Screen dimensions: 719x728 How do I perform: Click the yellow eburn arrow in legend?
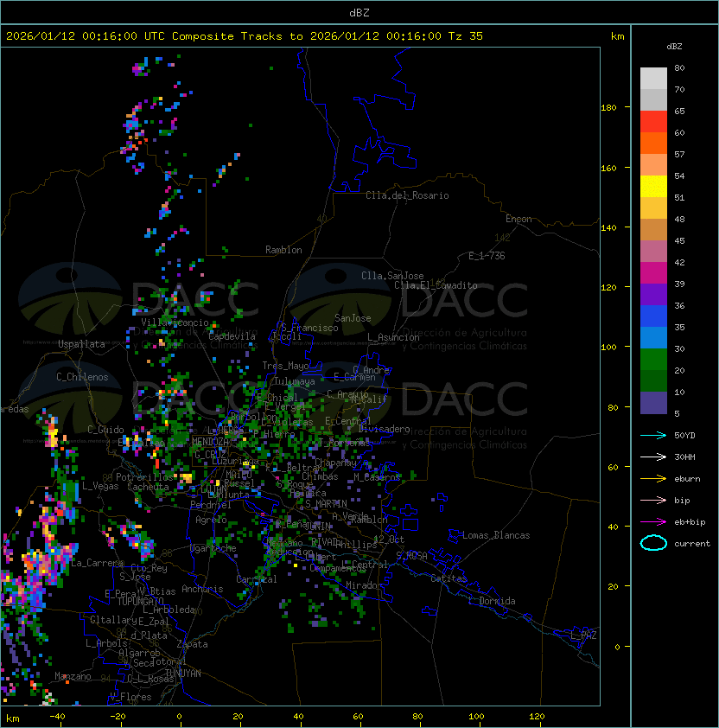pyautogui.click(x=653, y=479)
